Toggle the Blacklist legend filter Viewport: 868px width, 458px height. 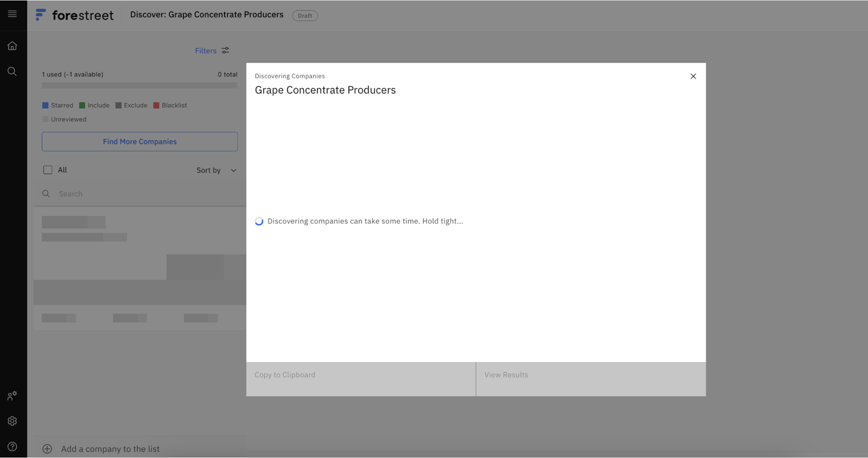pos(170,105)
